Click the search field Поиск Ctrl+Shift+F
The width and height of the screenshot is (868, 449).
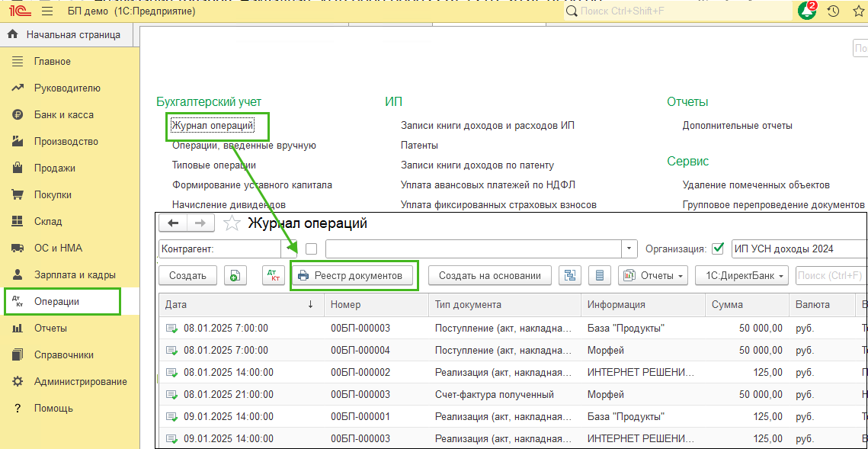pos(677,11)
